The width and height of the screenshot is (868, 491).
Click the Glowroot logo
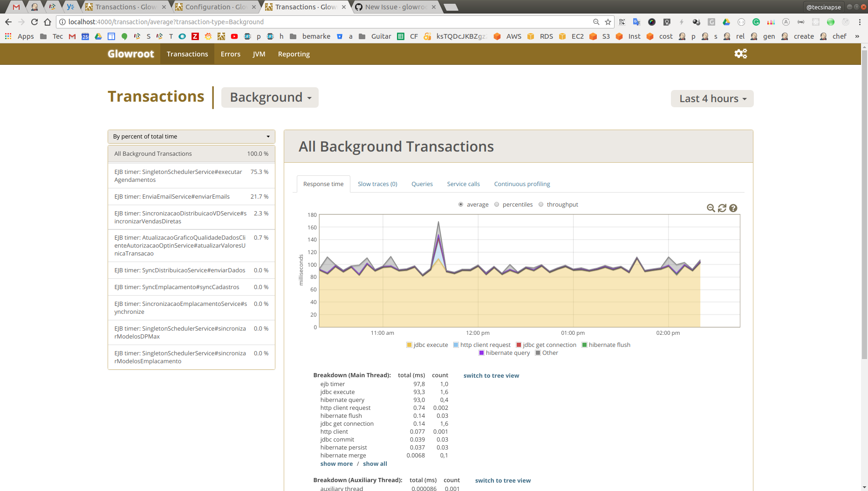click(x=130, y=54)
